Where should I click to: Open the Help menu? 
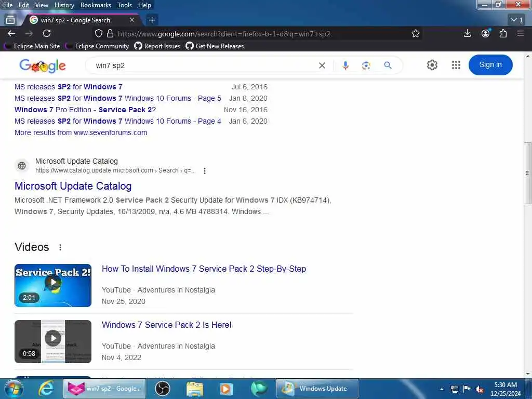coord(144,5)
